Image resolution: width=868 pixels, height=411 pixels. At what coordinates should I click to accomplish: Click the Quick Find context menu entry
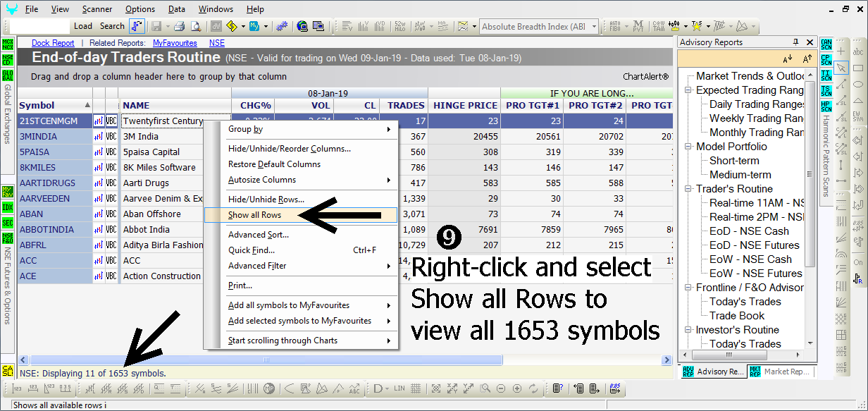tap(301, 250)
